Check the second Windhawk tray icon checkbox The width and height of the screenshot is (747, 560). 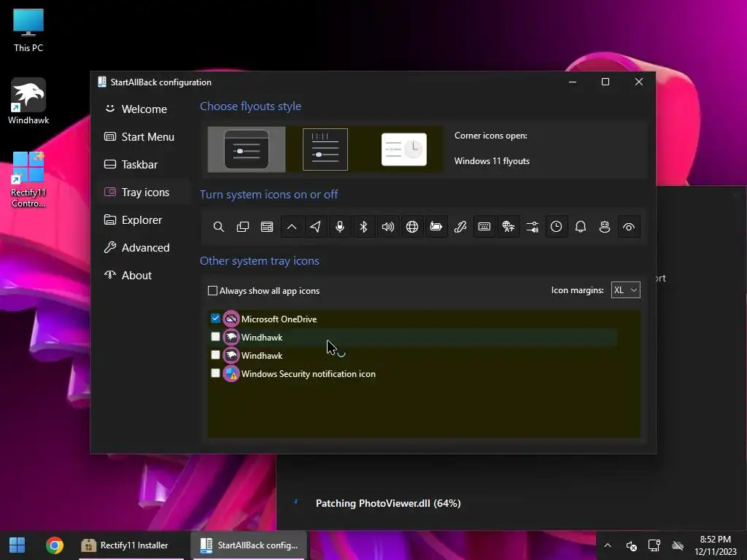[215, 355]
